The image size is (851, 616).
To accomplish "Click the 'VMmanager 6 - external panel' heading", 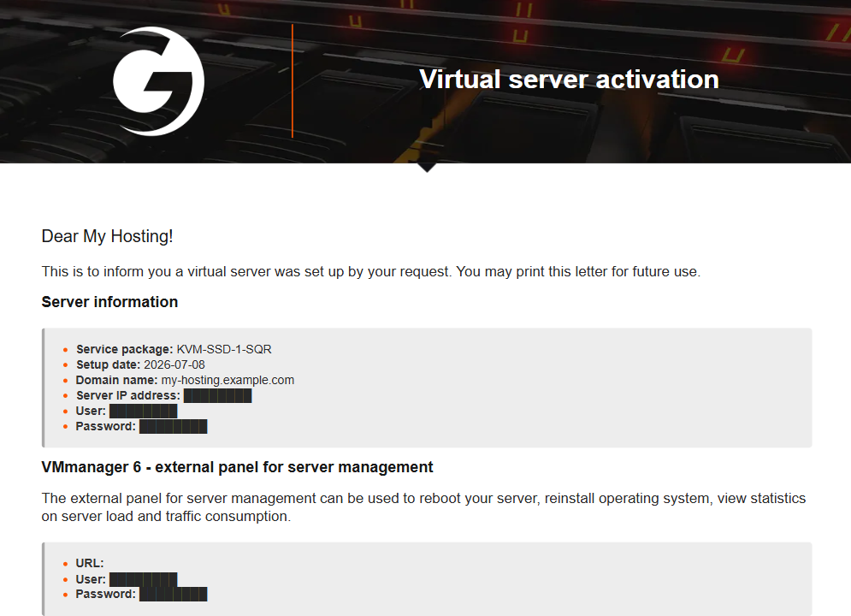I will pos(237,467).
